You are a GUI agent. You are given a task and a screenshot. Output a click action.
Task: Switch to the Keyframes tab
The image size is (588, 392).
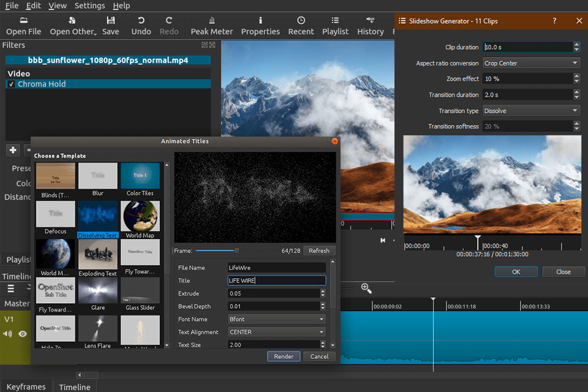[x=26, y=386]
